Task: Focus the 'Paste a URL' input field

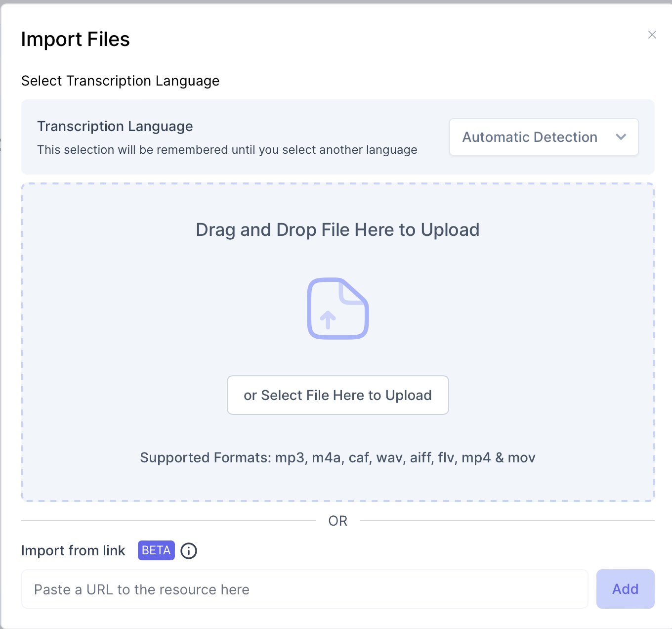Action: pos(304,589)
